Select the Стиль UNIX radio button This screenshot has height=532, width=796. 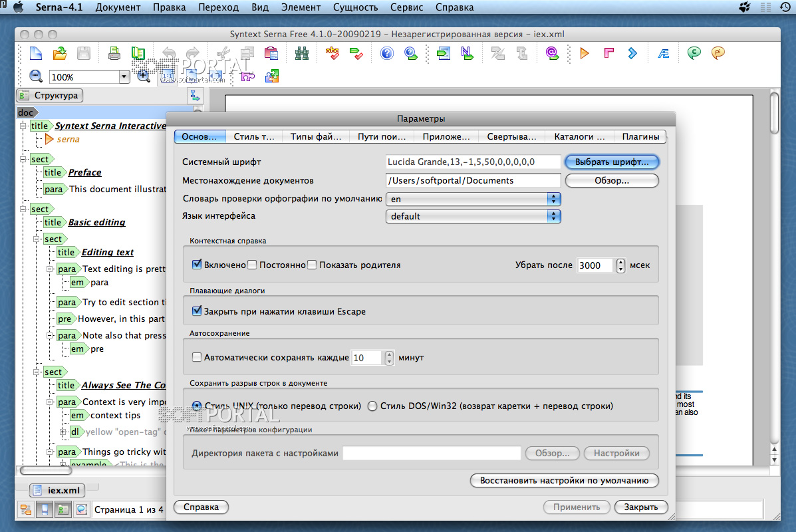pos(197,406)
